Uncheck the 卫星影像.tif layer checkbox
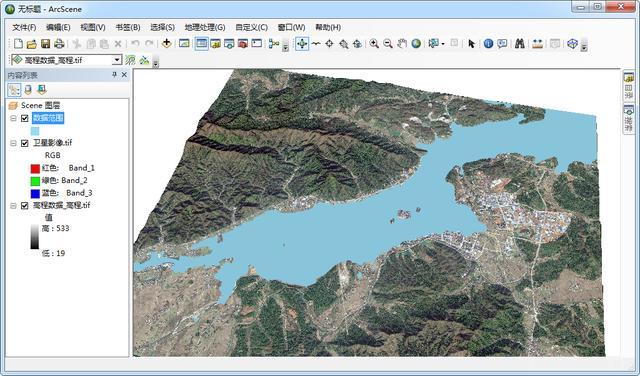 (24, 143)
